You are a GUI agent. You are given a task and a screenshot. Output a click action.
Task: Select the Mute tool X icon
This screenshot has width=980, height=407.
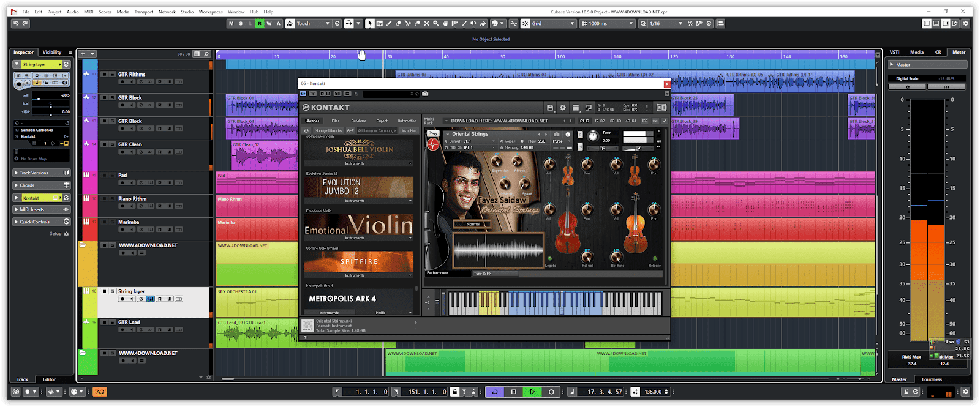(426, 23)
